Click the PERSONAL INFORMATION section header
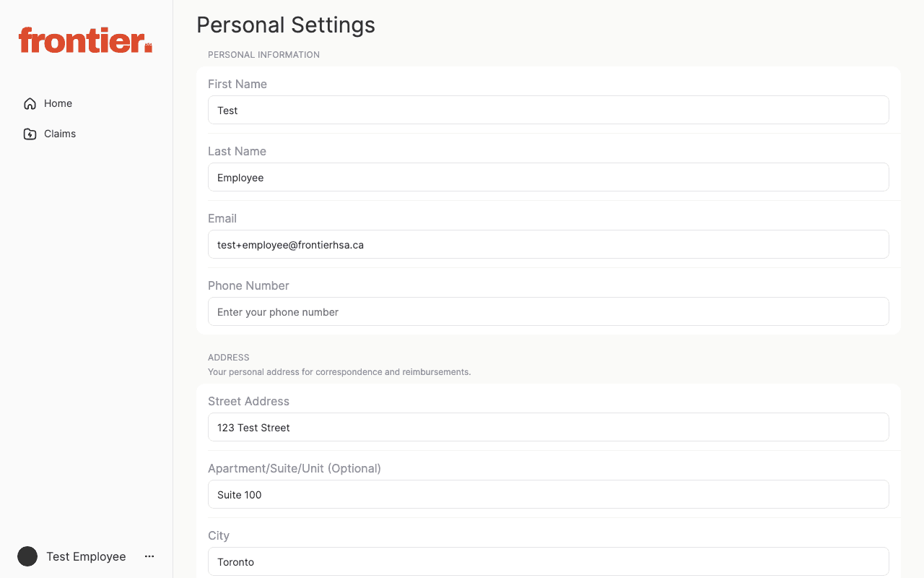 click(263, 54)
